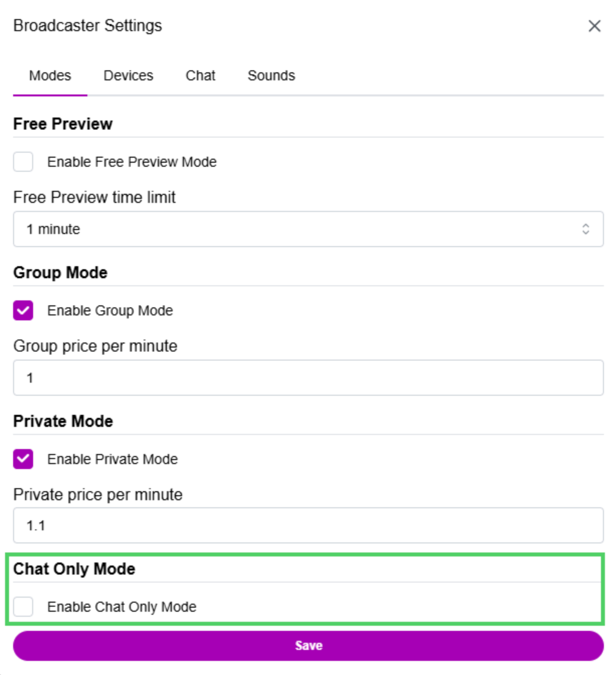This screenshot has width=616, height=675.
Task: Close the Broadcaster Settings dialog
Action: pos(594,26)
